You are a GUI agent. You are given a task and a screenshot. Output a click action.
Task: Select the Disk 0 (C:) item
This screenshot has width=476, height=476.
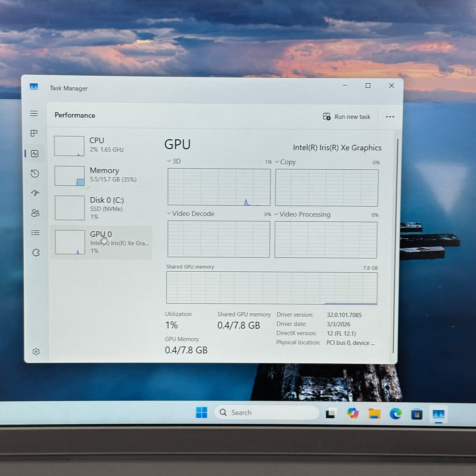pos(102,208)
